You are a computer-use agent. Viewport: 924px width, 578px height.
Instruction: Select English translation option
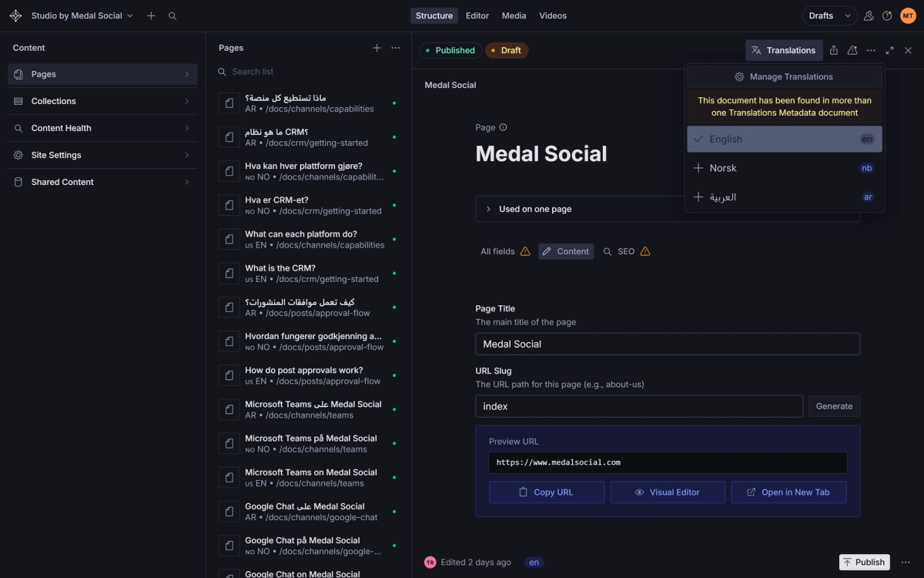click(785, 139)
